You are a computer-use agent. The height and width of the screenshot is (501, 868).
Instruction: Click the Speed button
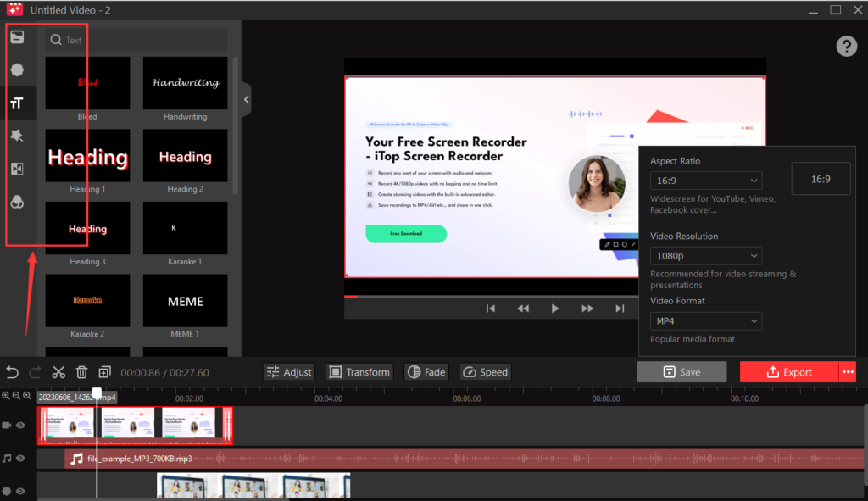click(x=485, y=372)
